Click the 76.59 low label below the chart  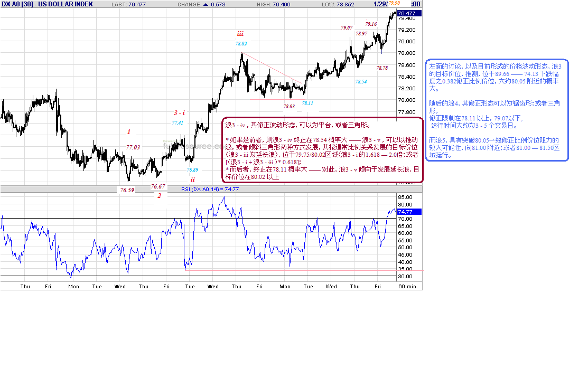[127, 190]
